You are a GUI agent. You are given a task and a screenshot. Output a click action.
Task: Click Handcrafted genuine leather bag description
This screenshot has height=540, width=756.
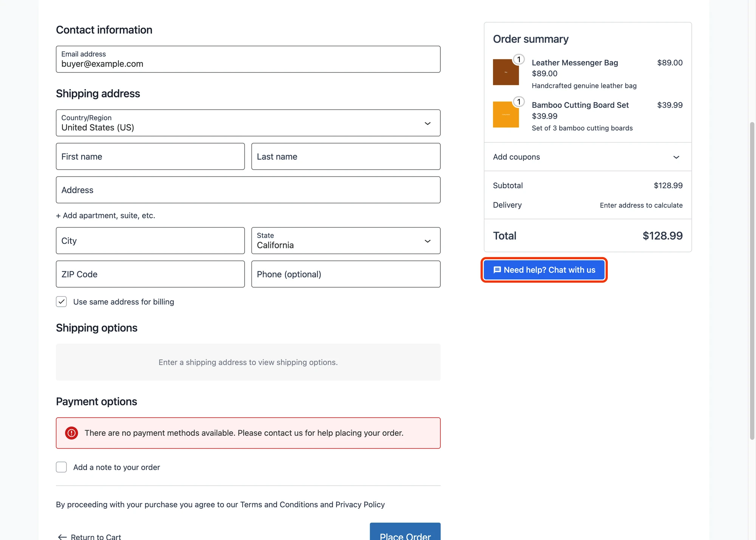pyautogui.click(x=584, y=86)
